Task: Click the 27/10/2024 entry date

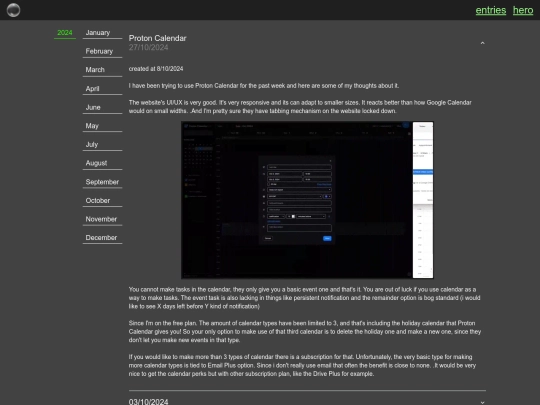Action: (x=148, y=48)
